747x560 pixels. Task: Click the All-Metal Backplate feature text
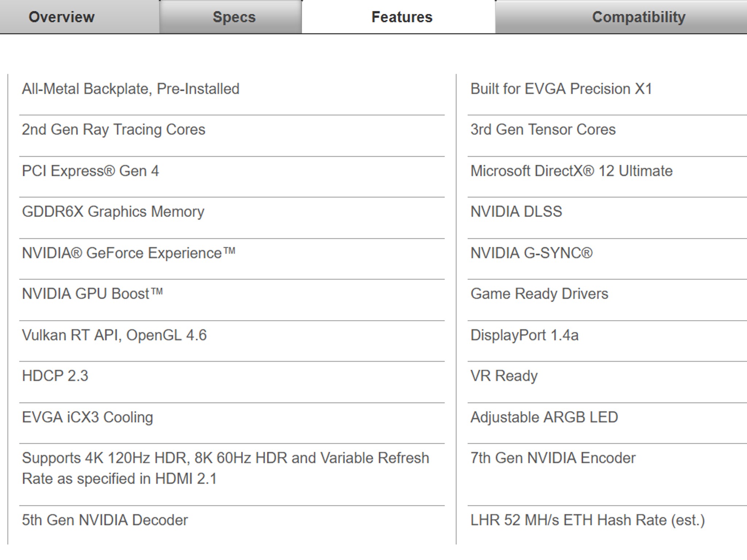(131, 89)
